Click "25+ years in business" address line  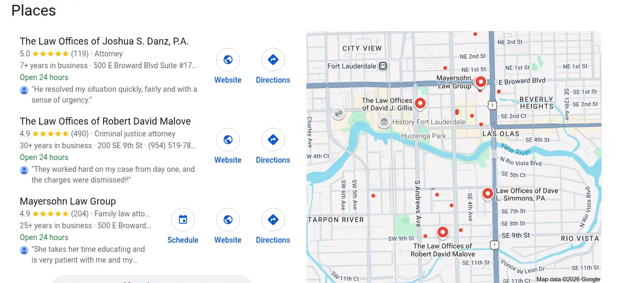click(85, 226)
